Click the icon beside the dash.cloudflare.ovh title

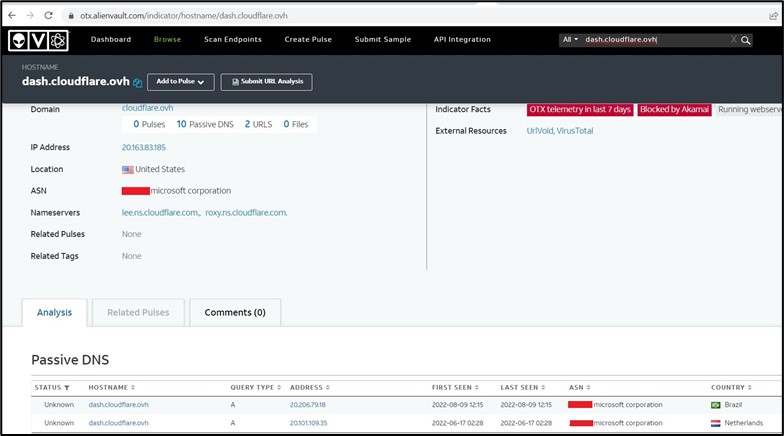(x=138, y=83)
